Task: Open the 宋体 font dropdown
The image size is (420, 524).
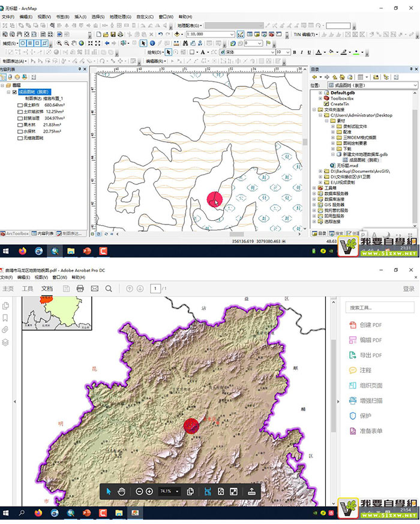Action: coord(272,52)
